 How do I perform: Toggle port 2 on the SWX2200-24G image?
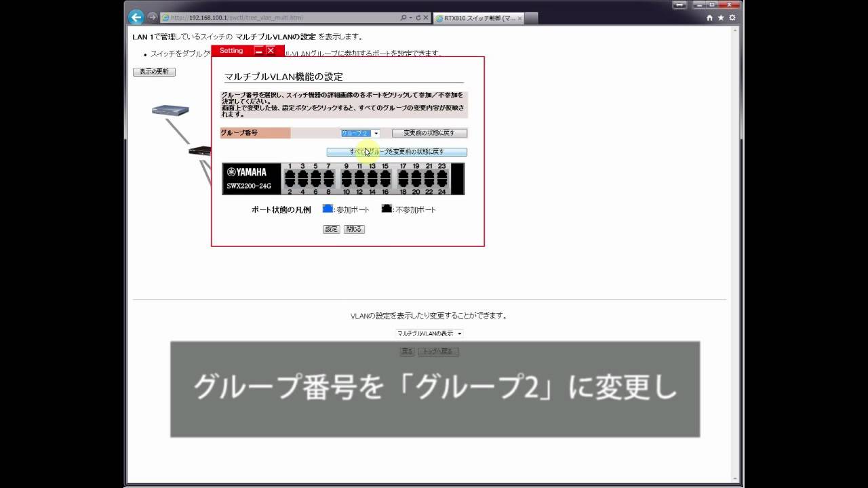[x=290, y=183]
